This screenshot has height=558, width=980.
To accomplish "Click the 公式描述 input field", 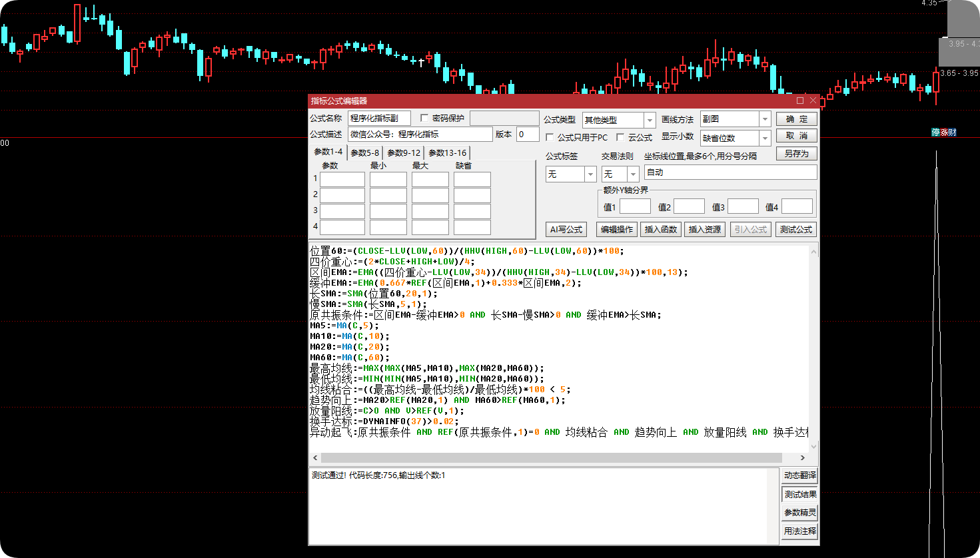I will coord(420,135).
